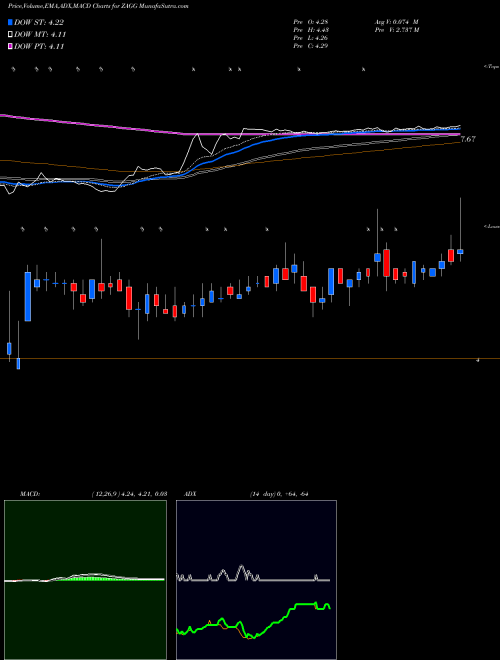Click the MACD panel title

click(30, 494)
